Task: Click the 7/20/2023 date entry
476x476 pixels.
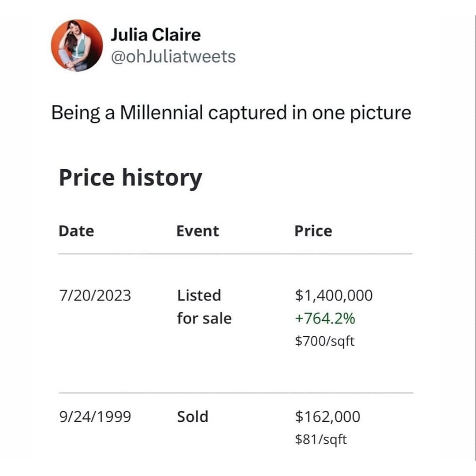Action: coord(95,295)
